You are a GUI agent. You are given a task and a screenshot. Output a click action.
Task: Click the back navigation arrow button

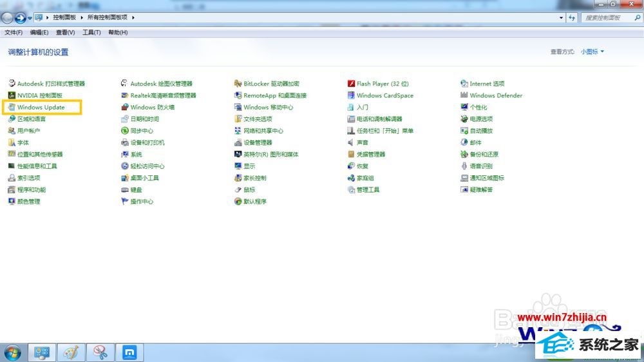(x=7, y=17)
